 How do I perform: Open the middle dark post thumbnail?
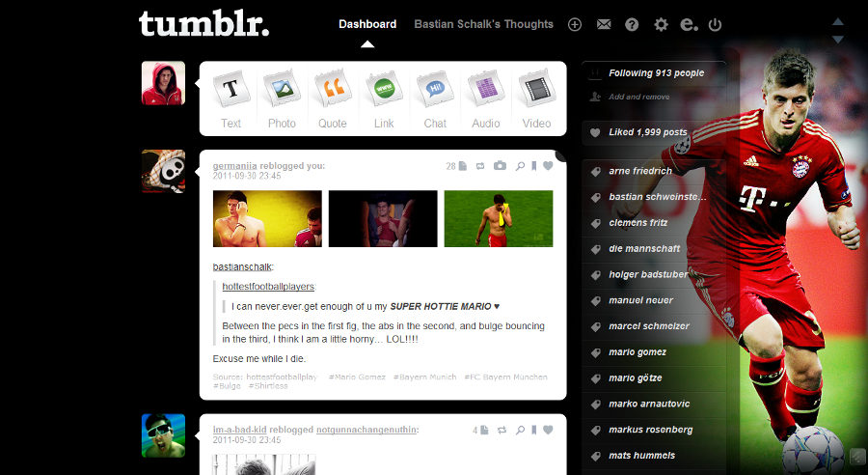coord(383,218)
